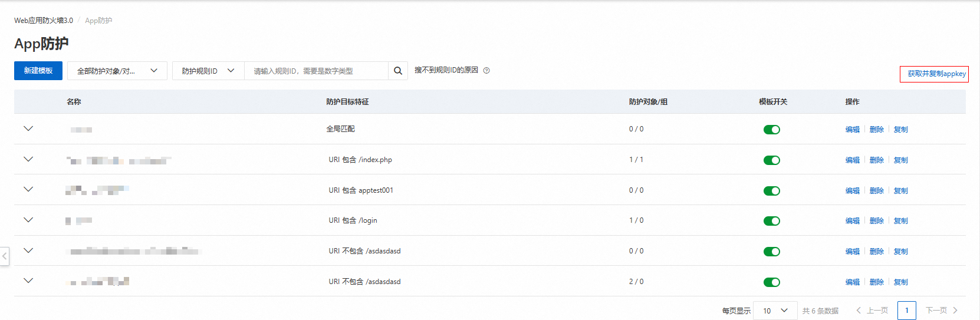Open the page size 10 dropdown
Image resolution: width=980 pixels, height=320 pixels.
[x=775, y=311]
